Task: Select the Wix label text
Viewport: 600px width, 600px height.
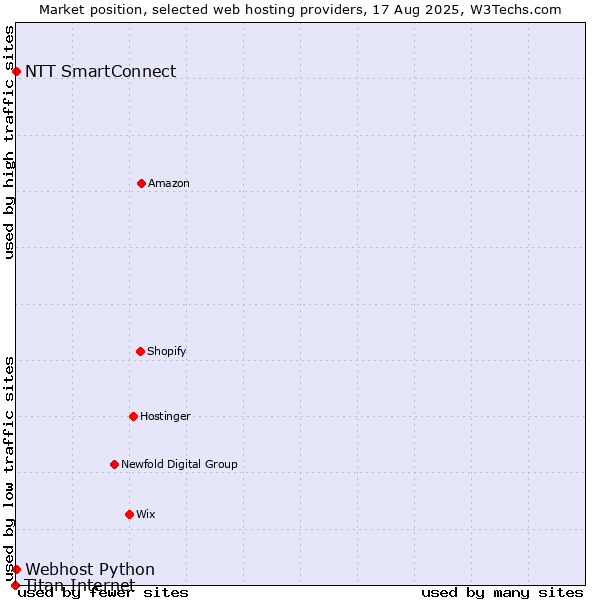Action: [146, 514]
